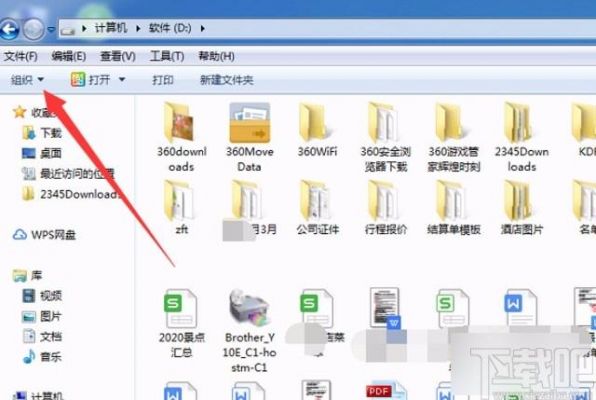Open the 帮助(H) menu
The height and width of the screenshot is (400, 596).
click(x=216, y=57)
